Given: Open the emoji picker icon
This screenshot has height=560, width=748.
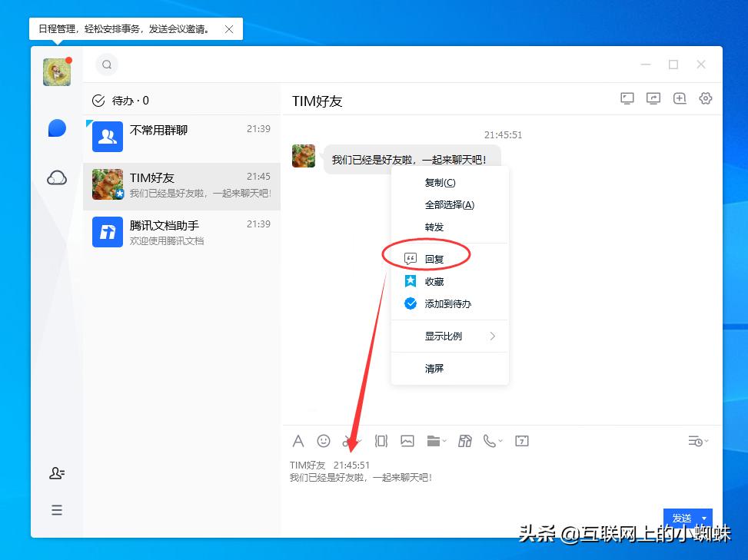Looking at the screenshot, I should 324,442.
